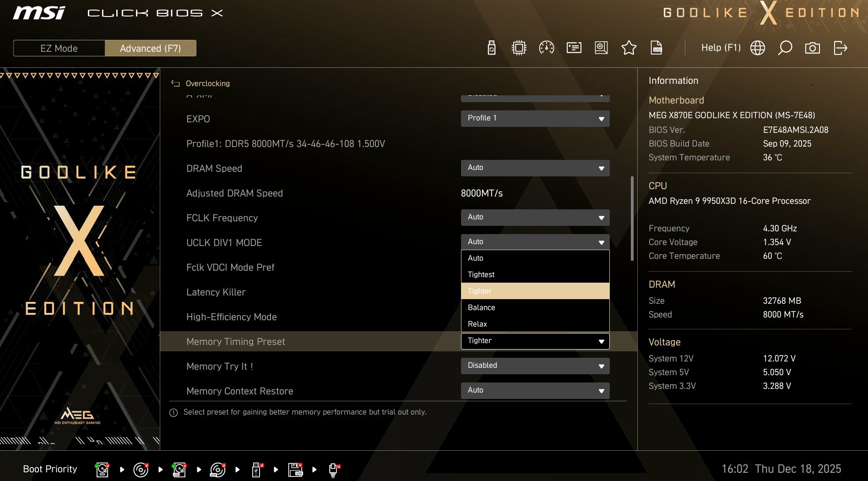This screenshot has height=481, width=868.
Task: Click Help (F1)
Action: pos(721,48)
